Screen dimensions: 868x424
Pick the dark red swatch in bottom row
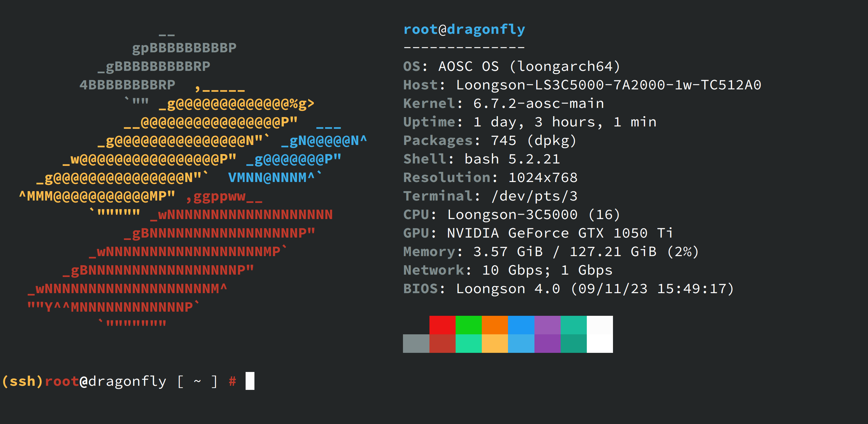442,343
